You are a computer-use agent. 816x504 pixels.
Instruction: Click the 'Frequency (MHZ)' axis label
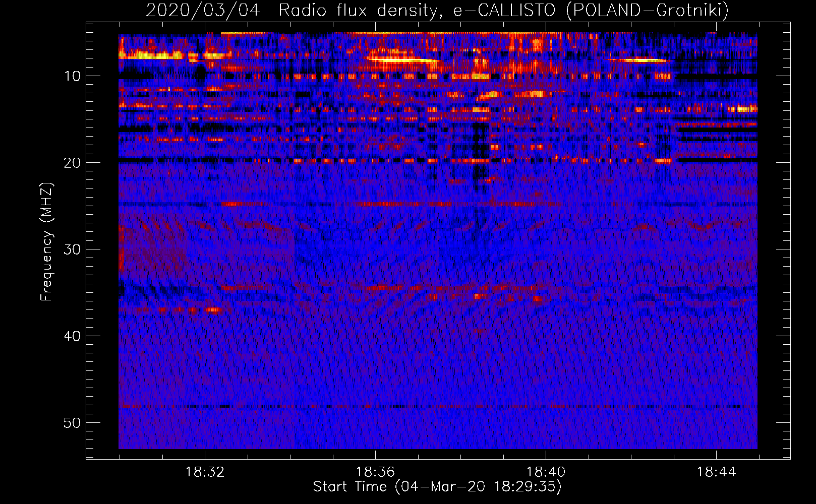[46, 242]
